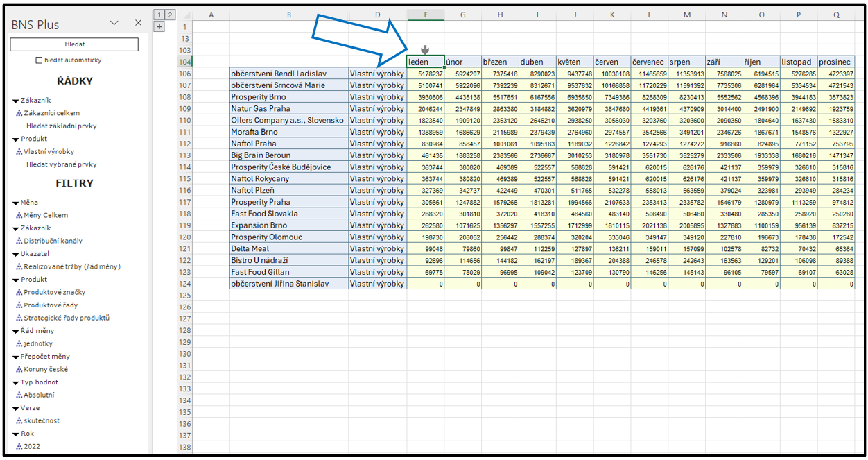Select column B header
The height and width of the screenshot is (460, 868).
[288, 15]
